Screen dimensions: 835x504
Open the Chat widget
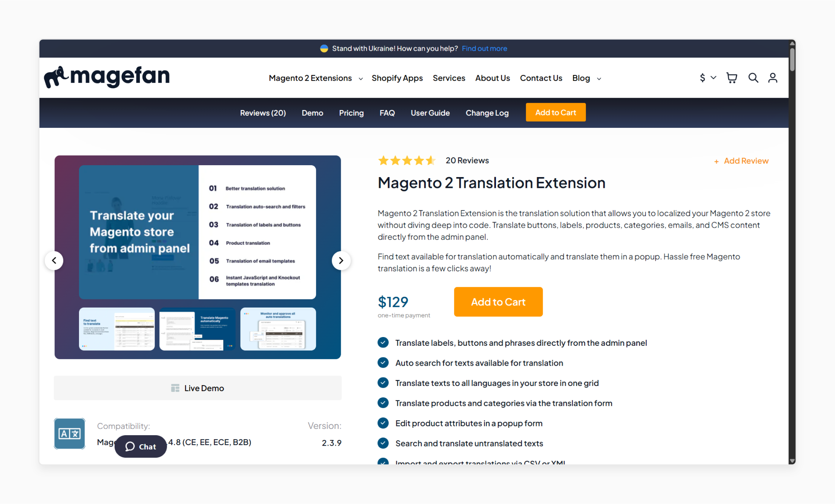(x=141, y=447)
